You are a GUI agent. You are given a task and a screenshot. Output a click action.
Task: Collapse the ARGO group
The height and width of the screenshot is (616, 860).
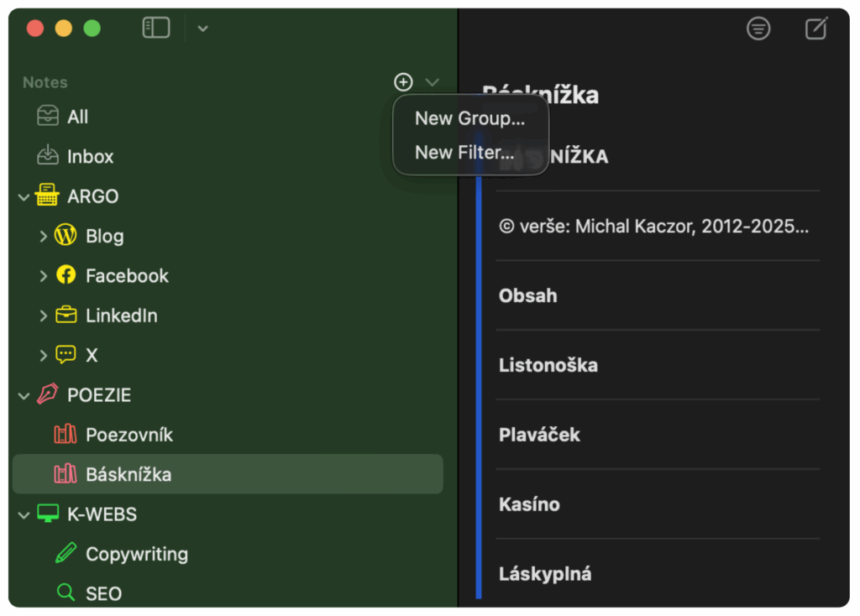click(x=24, y=196)
